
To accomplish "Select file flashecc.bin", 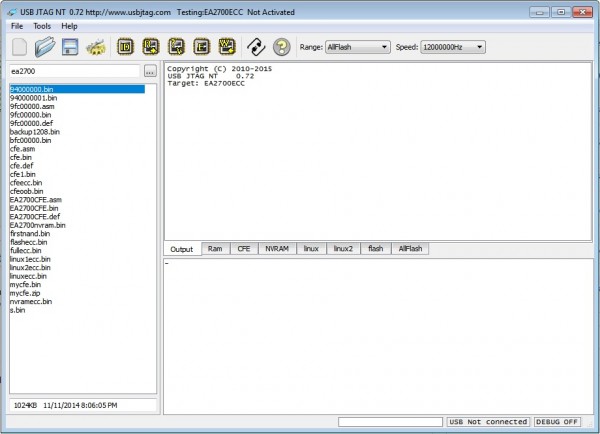I will click(29, 242).
